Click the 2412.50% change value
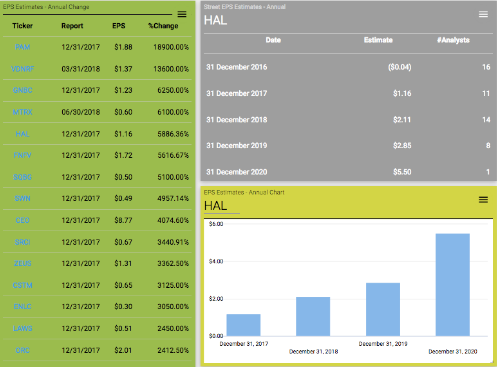 pos(173,350)
